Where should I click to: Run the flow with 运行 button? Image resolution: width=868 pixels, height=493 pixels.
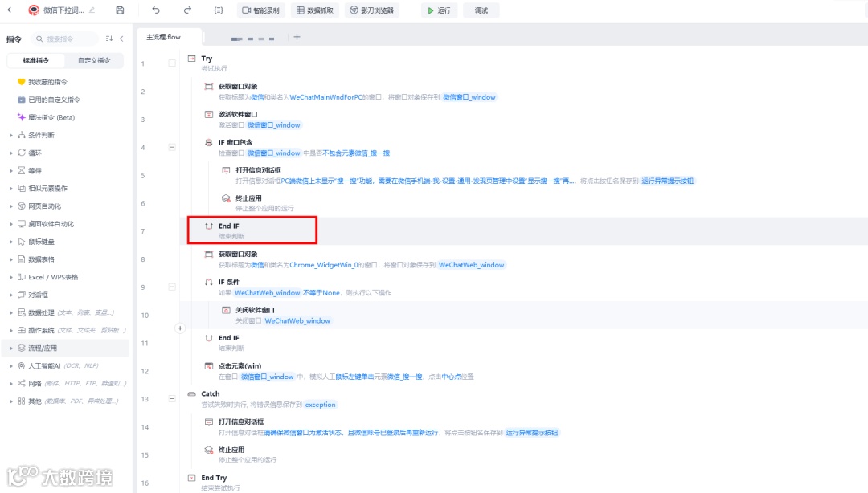pos(440,10)
